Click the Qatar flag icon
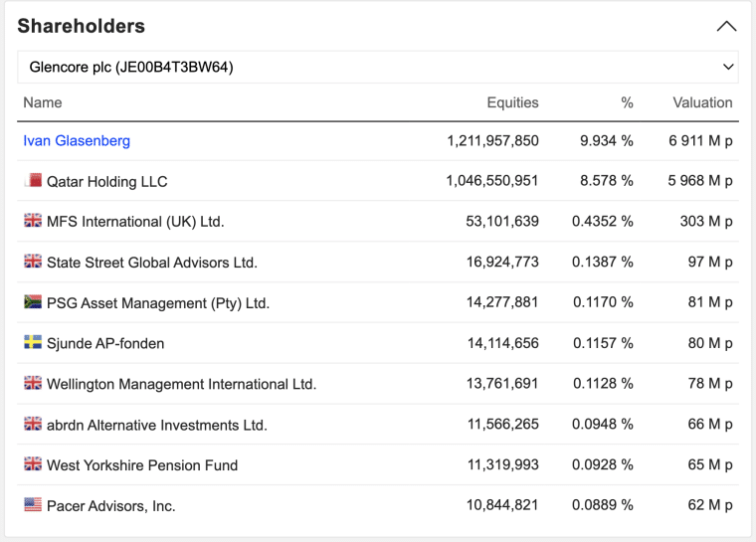Viewport: 756px width, 542px height. [x=33, y=180]
